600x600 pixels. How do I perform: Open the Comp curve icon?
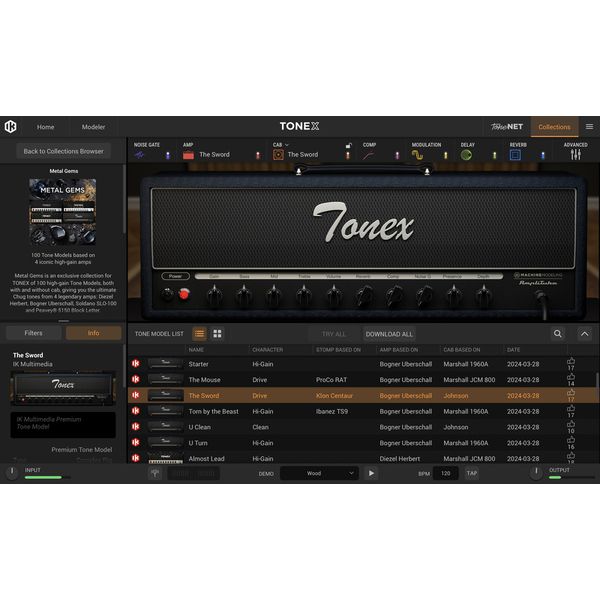(x=368, y=155)
